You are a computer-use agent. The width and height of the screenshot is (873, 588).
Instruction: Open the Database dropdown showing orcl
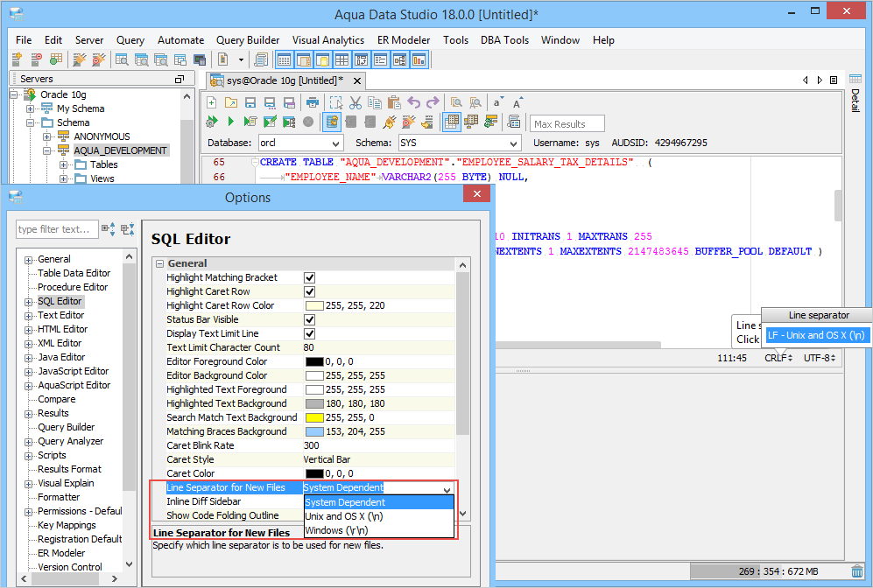point(300,143)
